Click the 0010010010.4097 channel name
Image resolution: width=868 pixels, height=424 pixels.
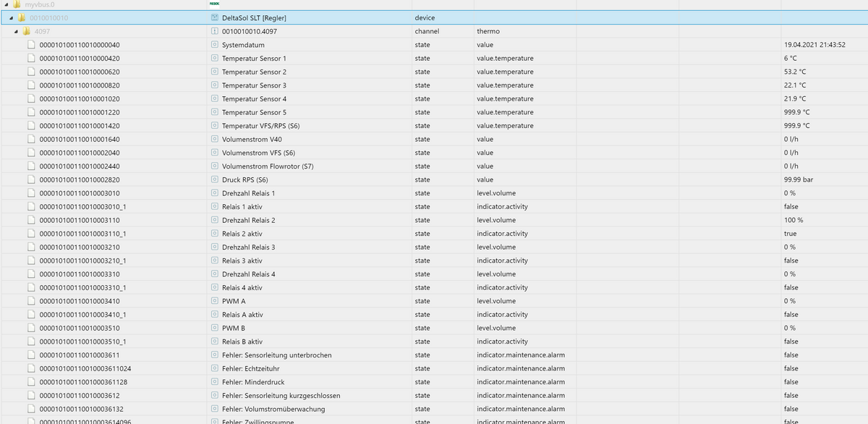[250, 31]
